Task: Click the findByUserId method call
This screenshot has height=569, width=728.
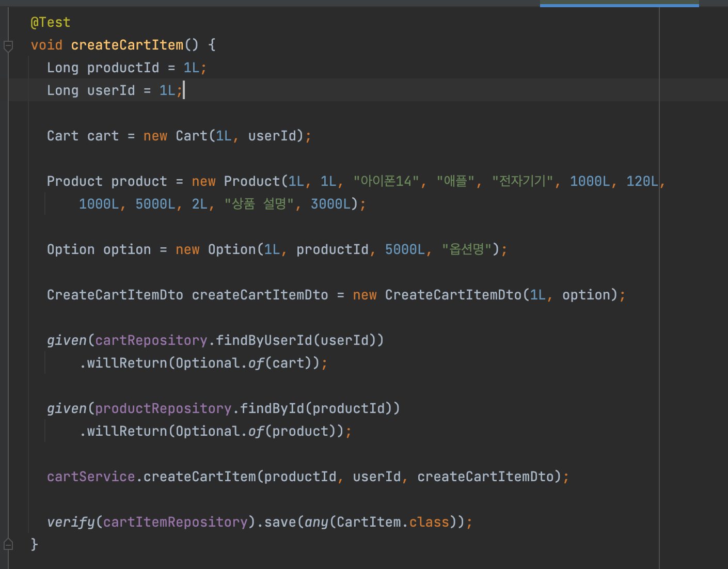Action: pyautogui.click(x=264, y=340)
